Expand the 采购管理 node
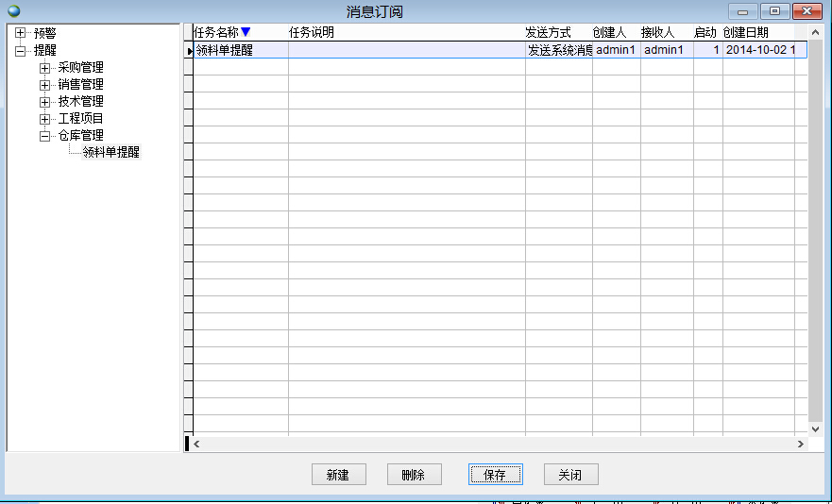Screen dimensions: 832x504 click(44, 68)
